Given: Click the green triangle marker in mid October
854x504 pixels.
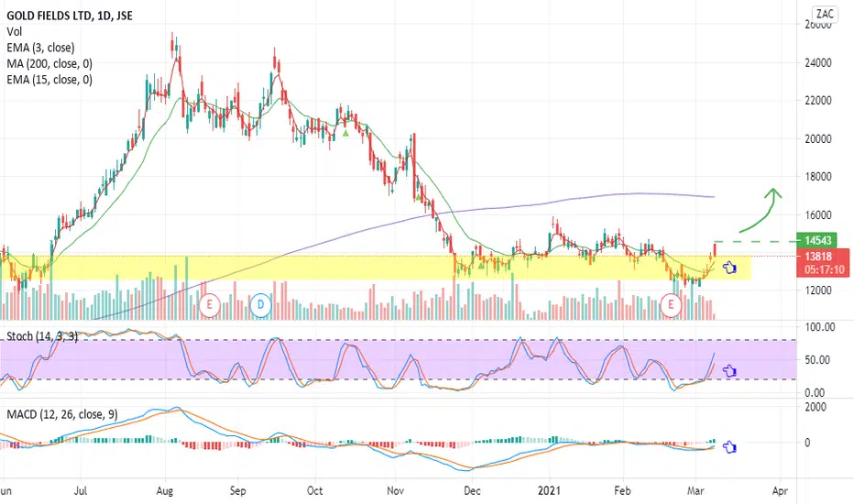Looking at the screenshot, I should coord(345,132).
